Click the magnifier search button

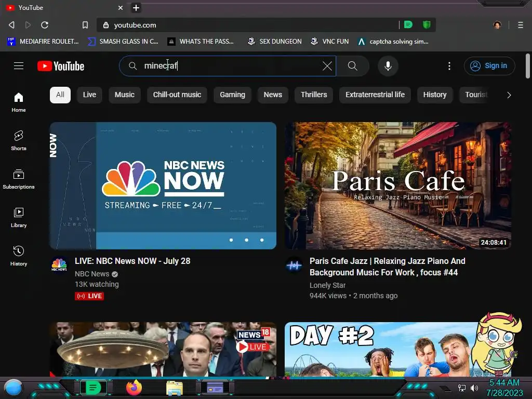(x=353, y=66)
